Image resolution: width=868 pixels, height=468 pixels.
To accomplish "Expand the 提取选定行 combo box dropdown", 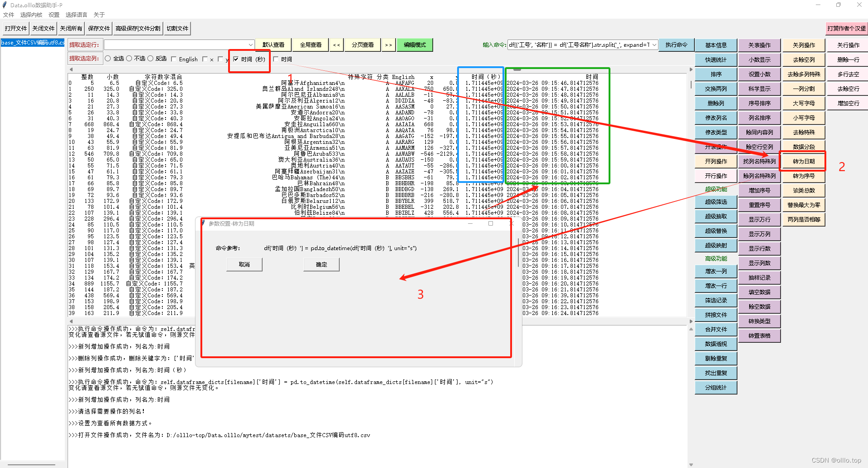I will [x=250, y=44].
